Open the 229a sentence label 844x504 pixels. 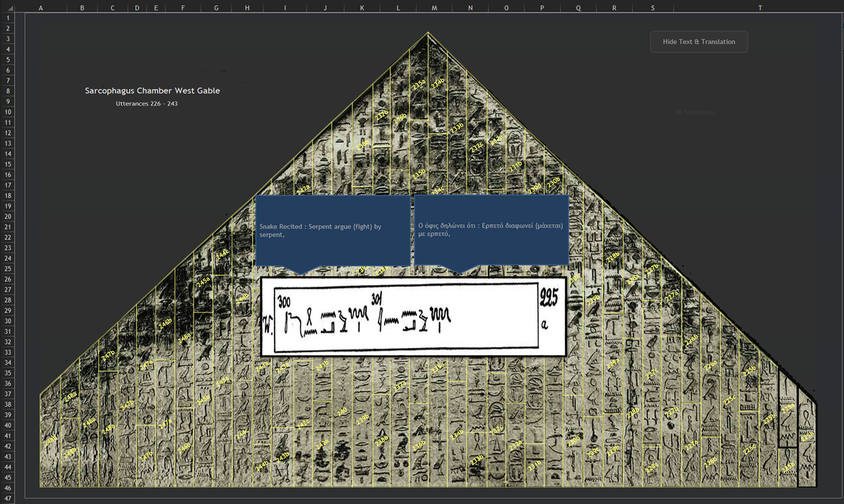[x=613, y=363]
